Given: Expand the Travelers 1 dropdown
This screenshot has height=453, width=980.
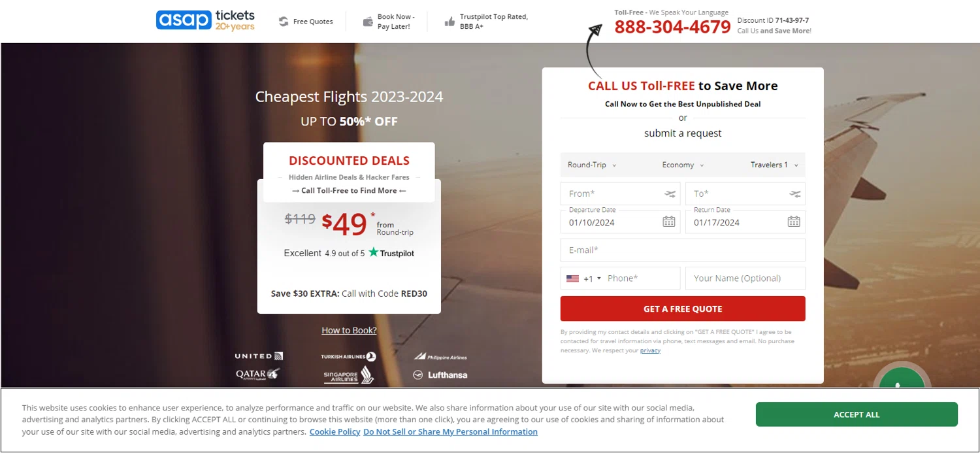Looking at the screenshot, I should point(774,165).
